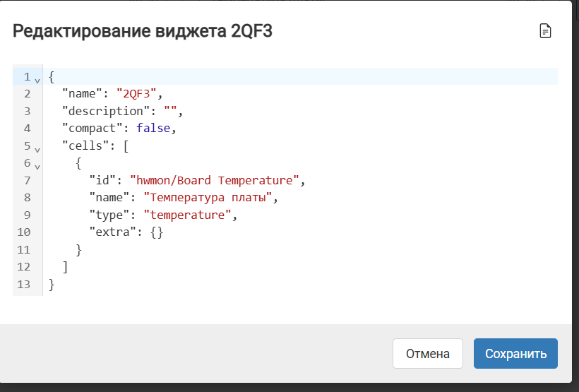This screenshot has width=579, height=392.
Task: Click "hwmon/Board Temperature" id string
Action: pos(215,180)
